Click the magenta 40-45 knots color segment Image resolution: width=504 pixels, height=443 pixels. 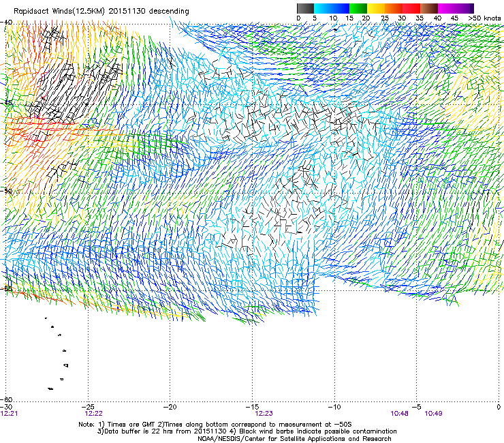447,8
